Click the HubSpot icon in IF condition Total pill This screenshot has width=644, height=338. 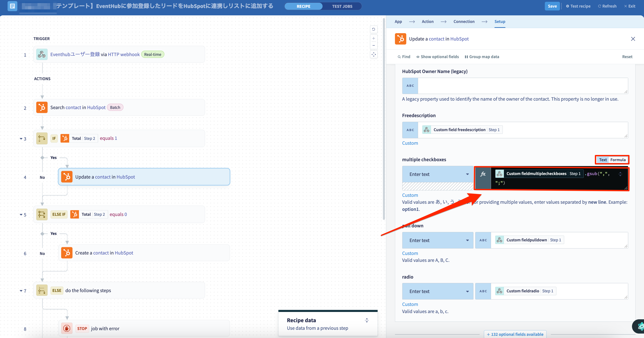(x=65, y=138)
